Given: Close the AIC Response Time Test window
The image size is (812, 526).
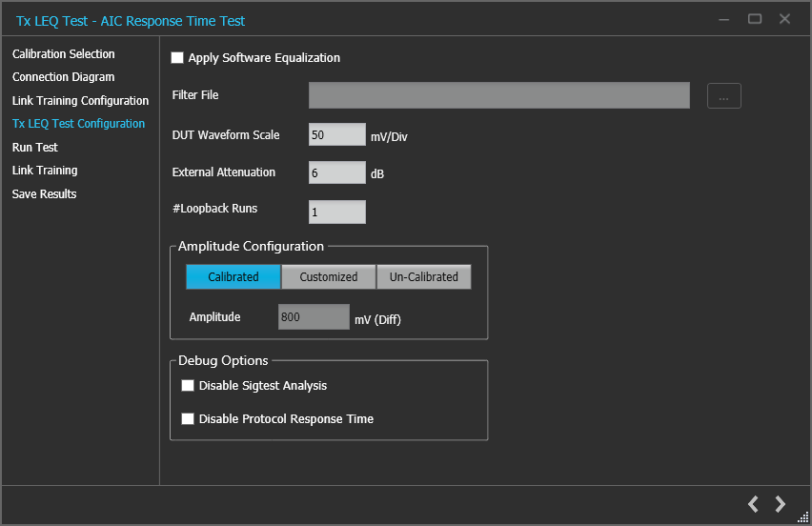Looking at the screenshot, I should (784, 19).
